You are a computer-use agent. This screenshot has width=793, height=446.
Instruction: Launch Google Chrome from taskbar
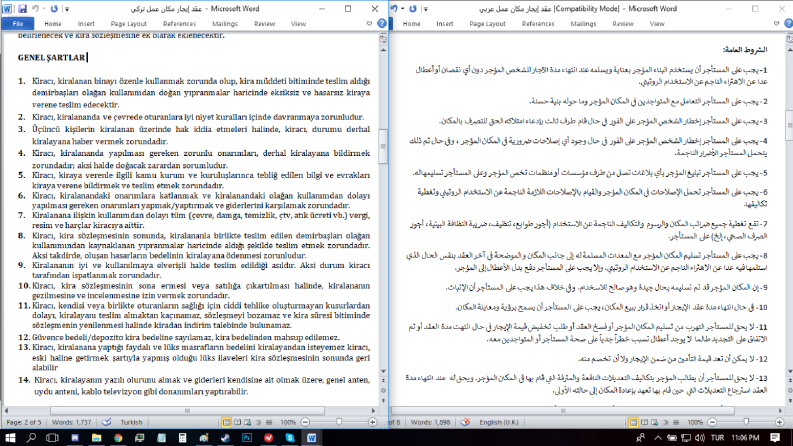118,438
